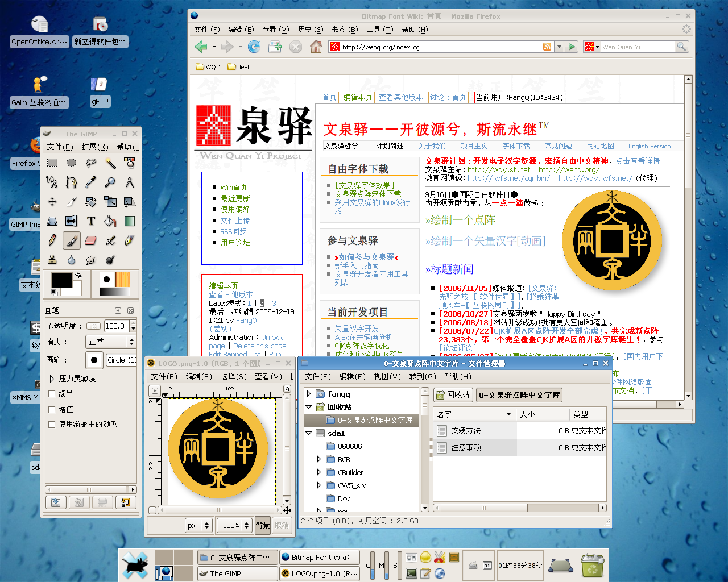The width and height of the screenshot is (728, 582).
Task: Select the Scissors Select tool
Action: point(52,182)
